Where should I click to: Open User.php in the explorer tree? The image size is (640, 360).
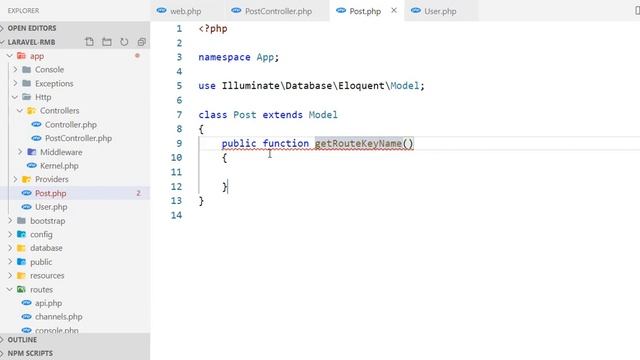point(51,207)
